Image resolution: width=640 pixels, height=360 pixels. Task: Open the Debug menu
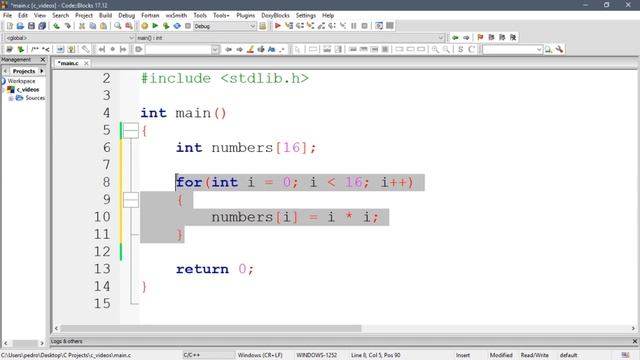point(127,15)
